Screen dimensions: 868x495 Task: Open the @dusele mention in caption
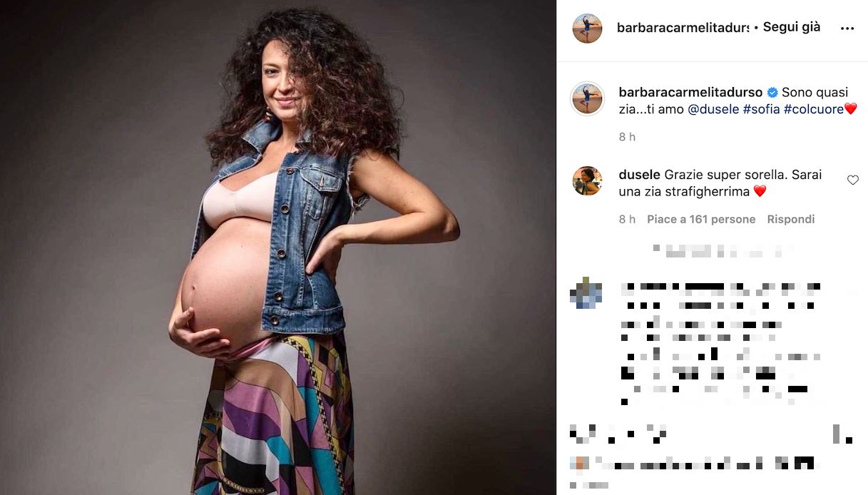click(713, 109)
